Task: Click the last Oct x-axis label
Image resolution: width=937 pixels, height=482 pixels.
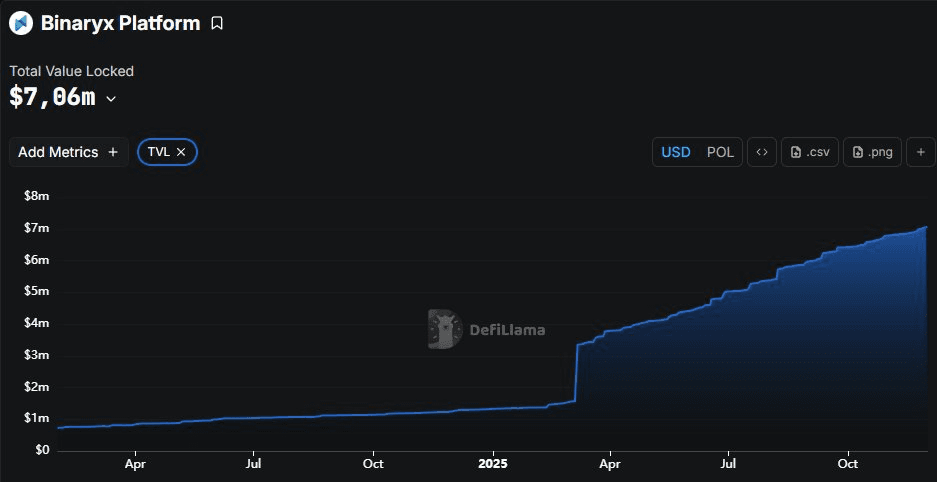Action: coord(848,463)
